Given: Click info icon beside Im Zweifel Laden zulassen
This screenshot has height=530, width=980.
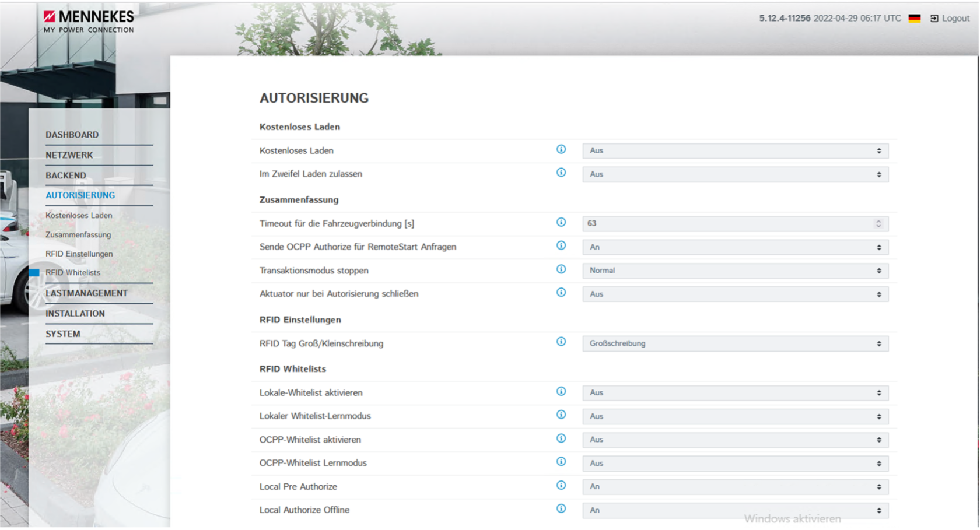Looking at the screenshot, I should pyautogui.click(x=561, y=173).
